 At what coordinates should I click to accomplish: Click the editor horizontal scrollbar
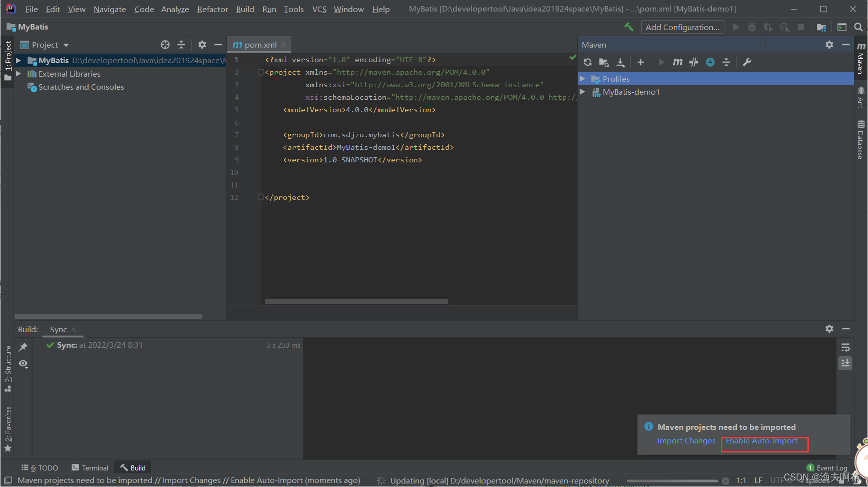356,302
